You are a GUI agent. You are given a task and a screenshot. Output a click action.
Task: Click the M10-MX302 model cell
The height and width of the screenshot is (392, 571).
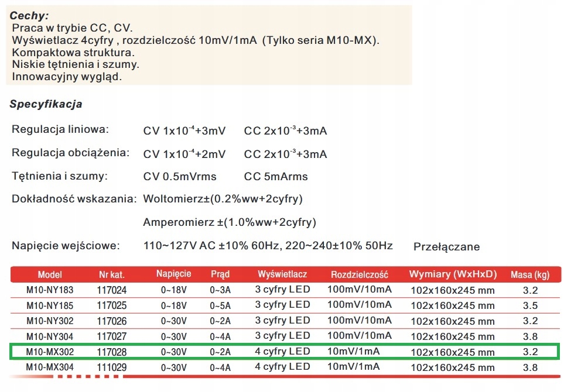point(50,352)
